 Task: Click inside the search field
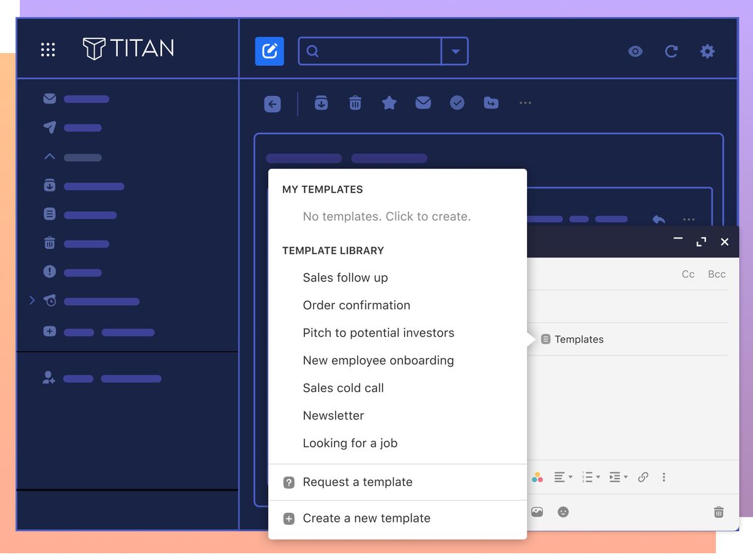[370, 51]
